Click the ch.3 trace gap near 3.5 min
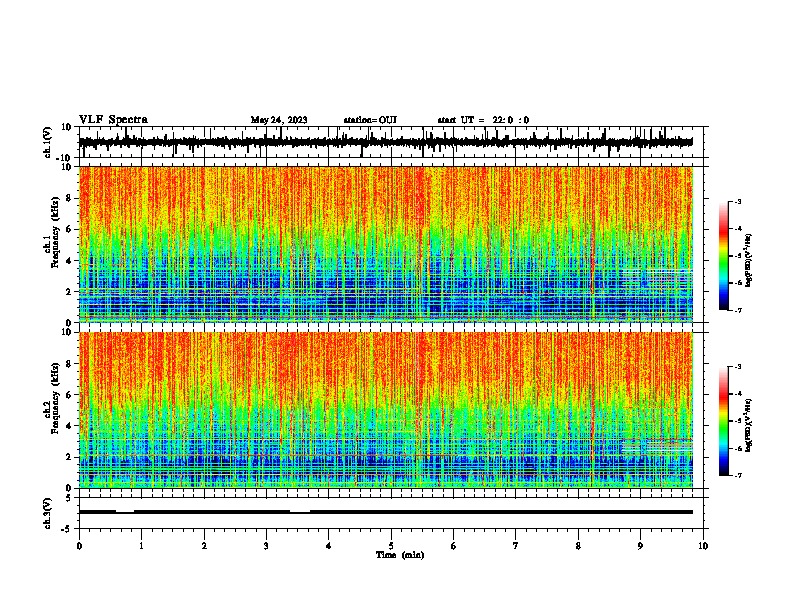 [300, 511]
